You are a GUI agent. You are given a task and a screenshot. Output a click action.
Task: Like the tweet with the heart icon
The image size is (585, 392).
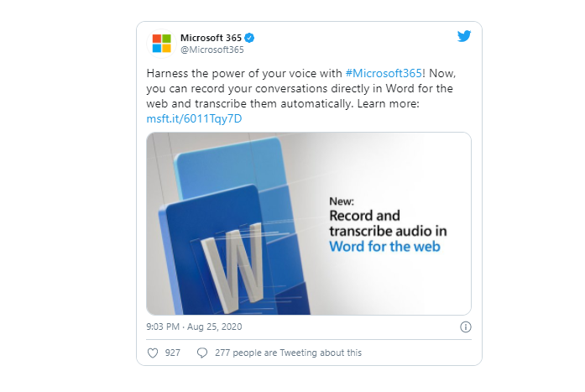(x=153, y=353)
